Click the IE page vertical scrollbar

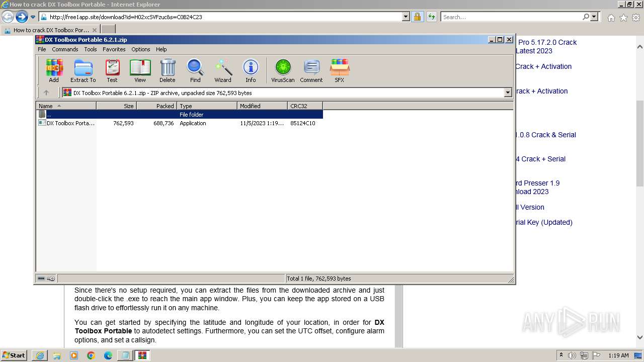pyautogui.click(x=640, y=191)
